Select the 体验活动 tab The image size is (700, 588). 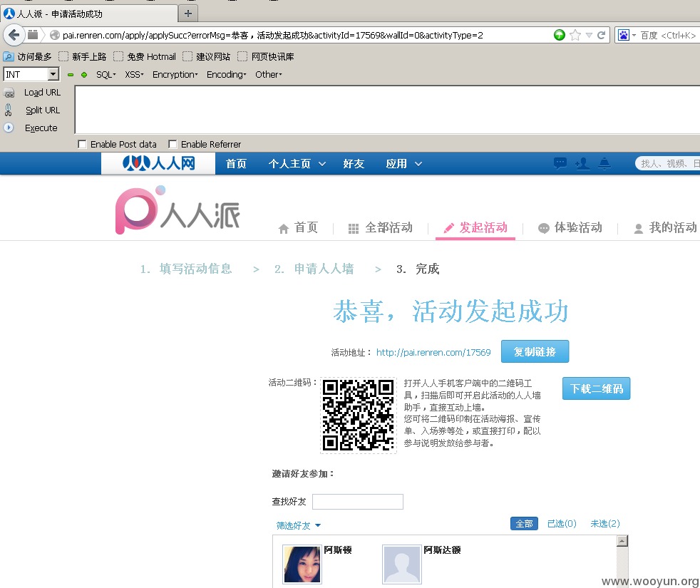click(570, 227)
